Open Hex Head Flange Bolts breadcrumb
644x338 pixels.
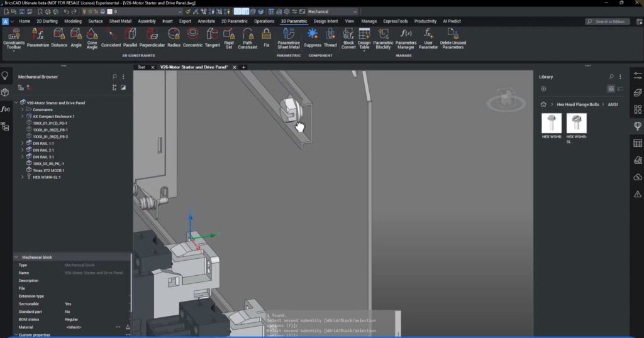(x=578, y=104)
